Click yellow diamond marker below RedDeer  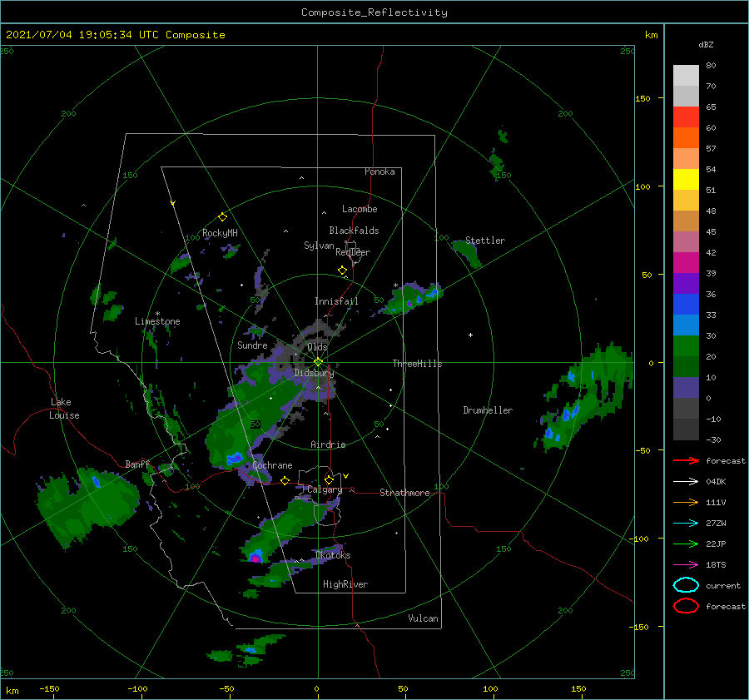(x=343, y=271)
